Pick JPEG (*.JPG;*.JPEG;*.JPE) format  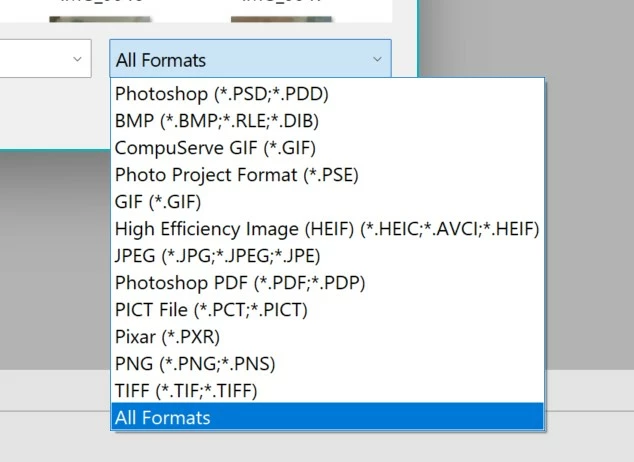(x=328, y=256)
